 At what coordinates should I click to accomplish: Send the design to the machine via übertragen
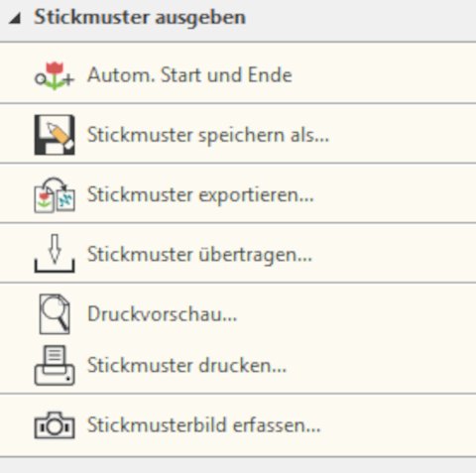click(238, 254)
